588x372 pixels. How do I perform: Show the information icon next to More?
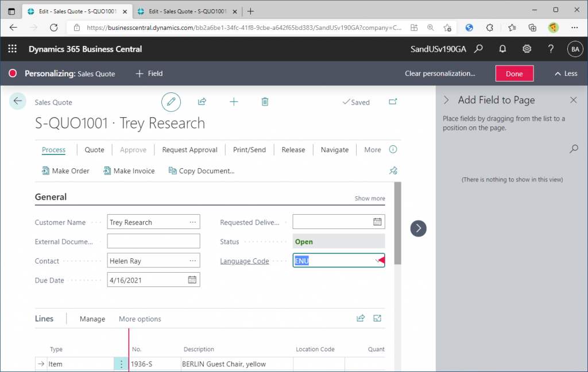393,149
